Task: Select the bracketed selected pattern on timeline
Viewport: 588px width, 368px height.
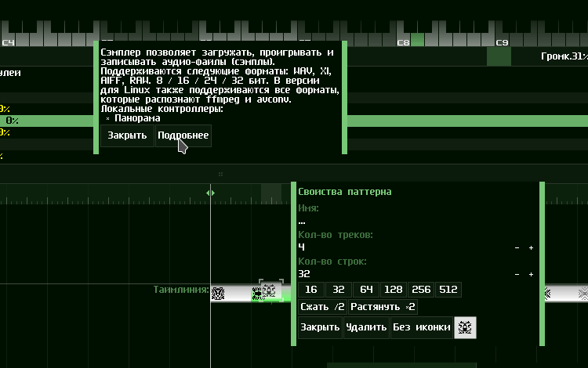Action: 270,290
